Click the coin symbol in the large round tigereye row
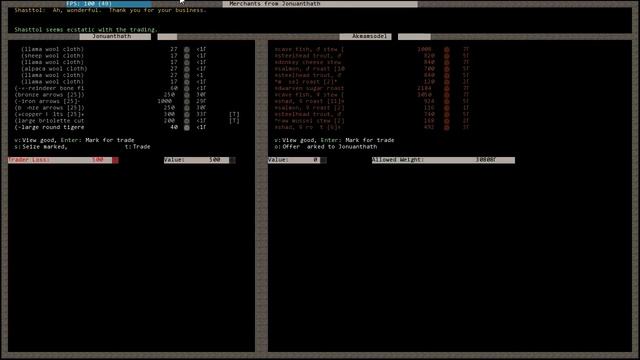This screenshot has width=640, height=360. (187, 128)
